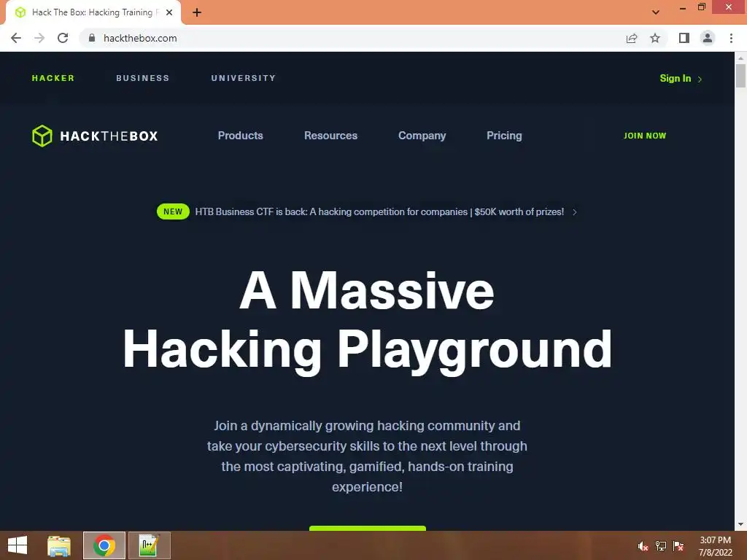Image resolution: width=747 pixels, height=560 pixels.
Task: Click the HACKTHEBOX wordmark text
Action: [x=109, y=136]
